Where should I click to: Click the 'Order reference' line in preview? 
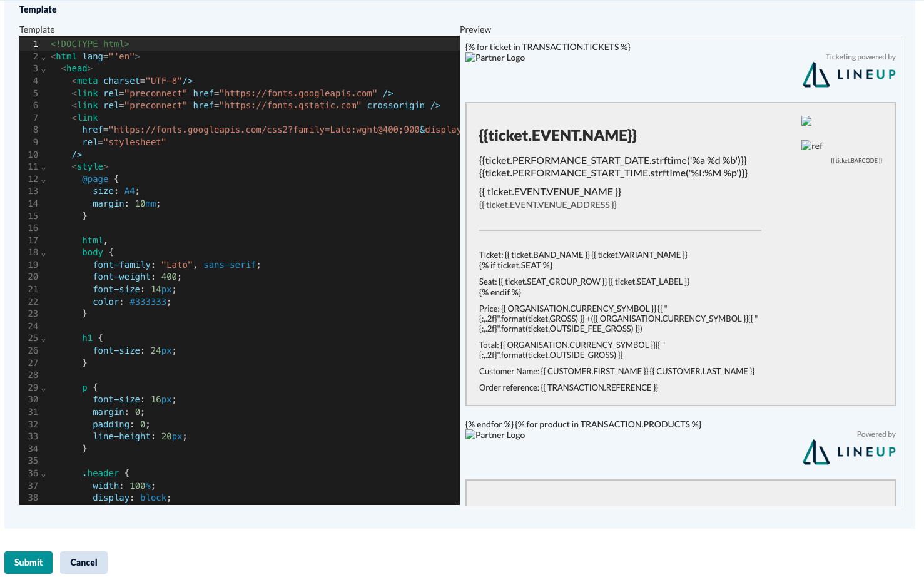tap(569, 387)
